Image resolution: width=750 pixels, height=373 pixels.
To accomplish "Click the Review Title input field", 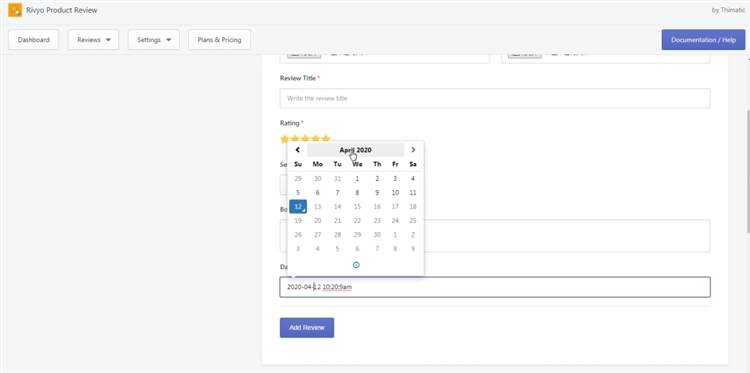I will pos(495,98).
